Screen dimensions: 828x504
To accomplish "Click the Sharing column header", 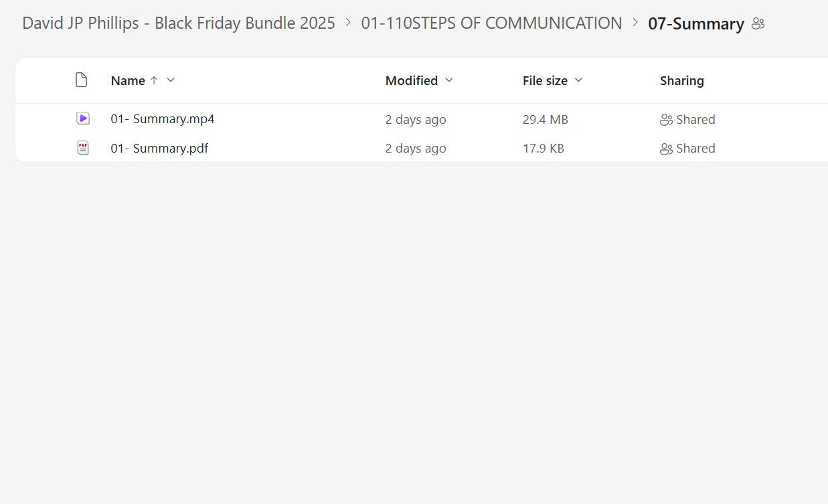I will (x=681, y=80).
